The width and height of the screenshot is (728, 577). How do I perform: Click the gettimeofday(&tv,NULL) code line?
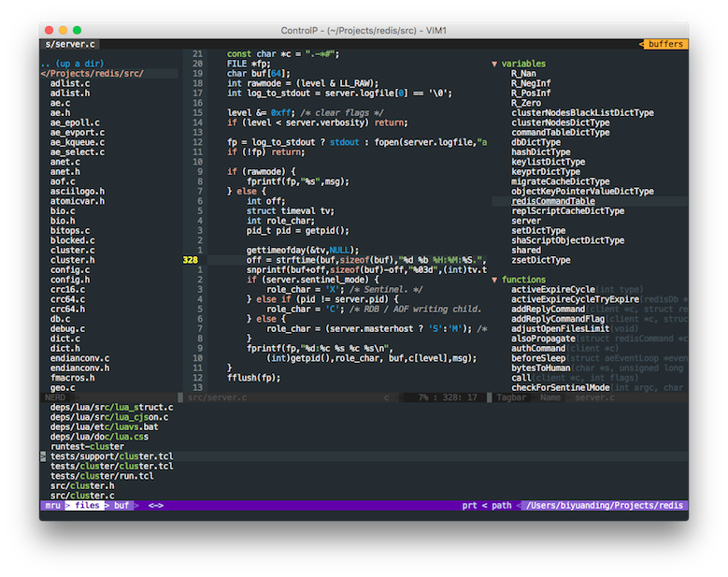pos(303,251)
